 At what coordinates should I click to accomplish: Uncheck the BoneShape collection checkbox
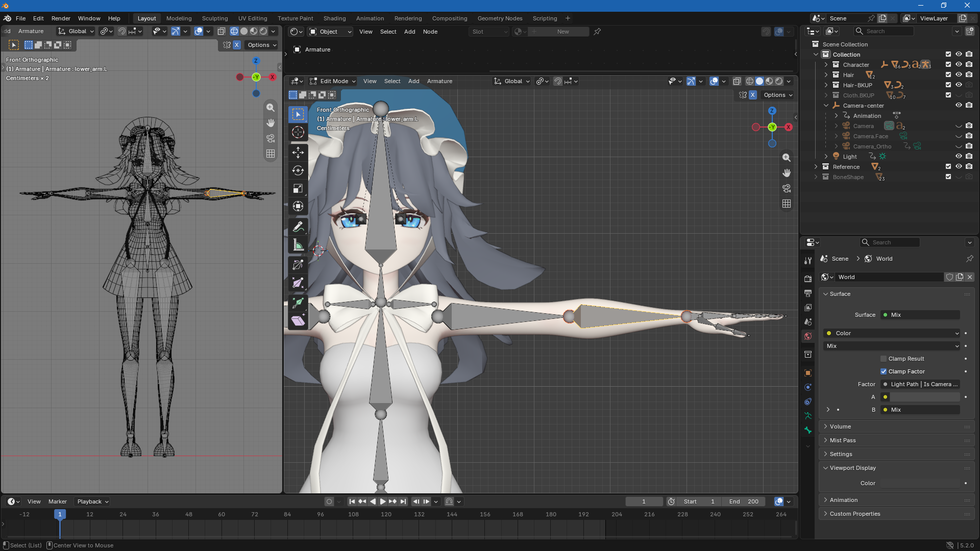tap(948, 177)
